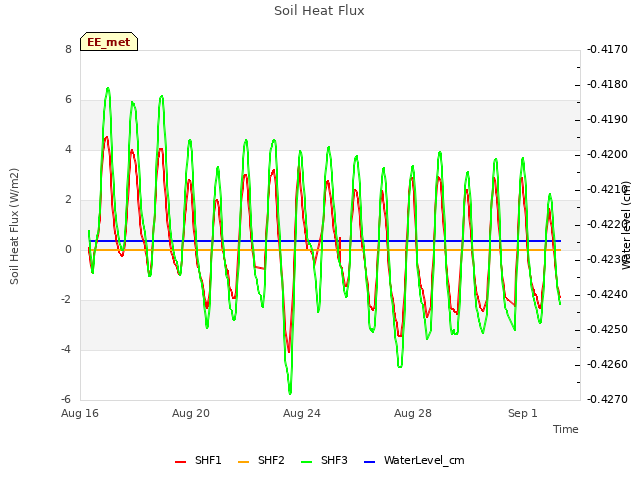Click the 4 tick on left axis

coord(68,150)
